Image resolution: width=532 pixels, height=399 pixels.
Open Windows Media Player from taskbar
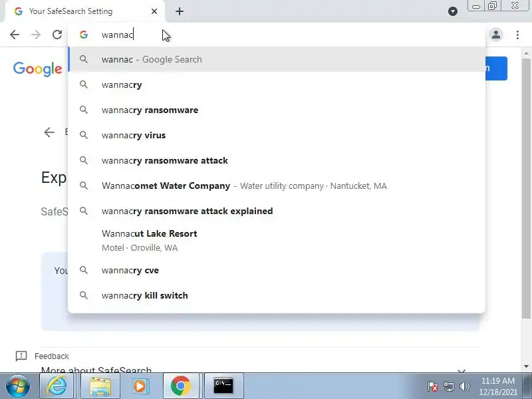[x=140, y=386]
